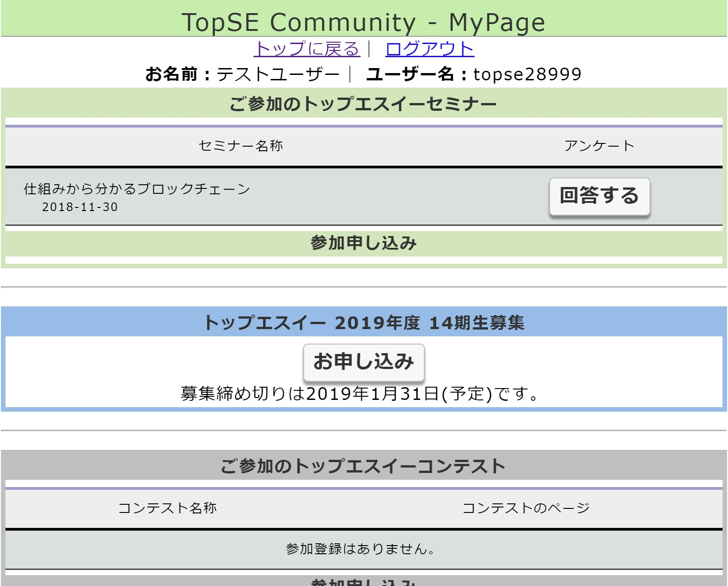This screenshot has height=586, width=728.
Task: Click the 募集締め切り deadline notice text
Action: click(x=359, y=394)
